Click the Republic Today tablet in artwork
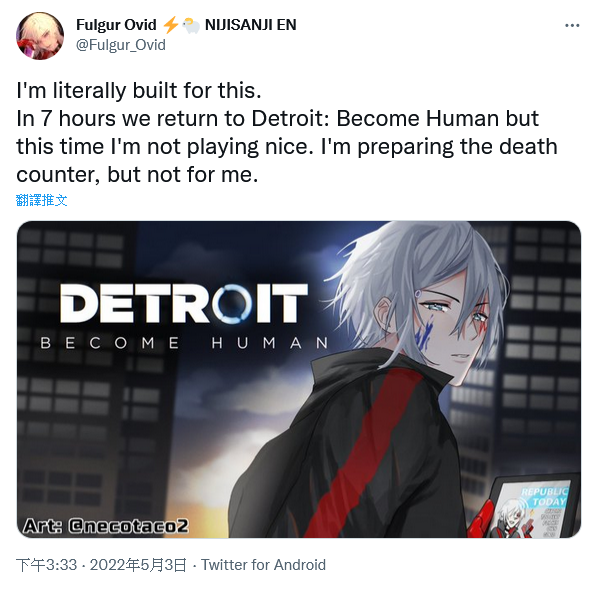The height and width of the screenshot is (589, 598). (534, 506)
